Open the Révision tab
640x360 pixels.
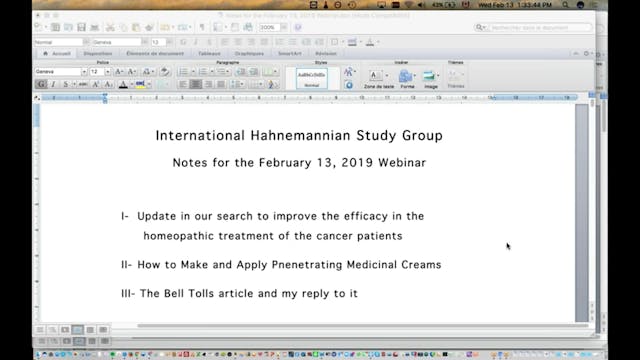(326, 53)
